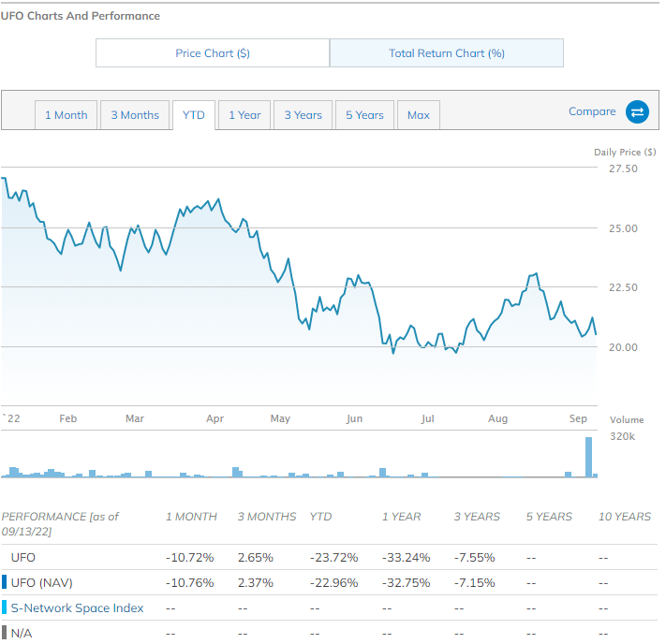Screen dimensions: 666x644
Task: Click the 25.00 price axis label
Action: click(623, 228)
